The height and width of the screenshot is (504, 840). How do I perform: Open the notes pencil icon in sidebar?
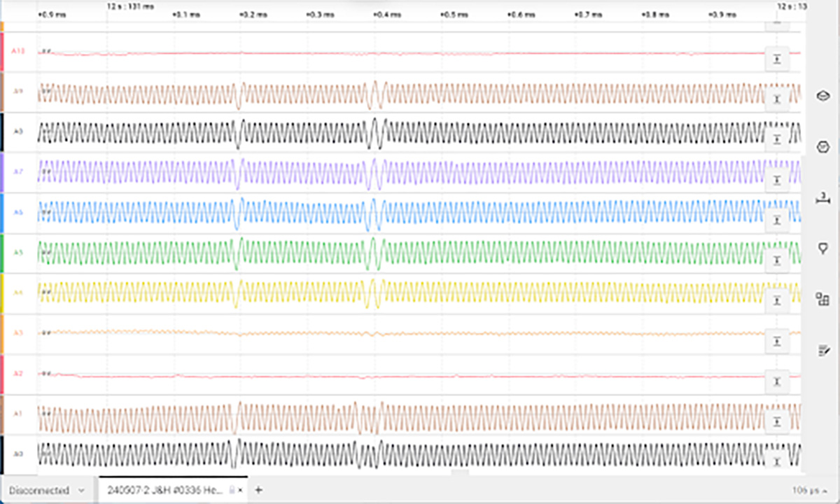pos(822,350)
